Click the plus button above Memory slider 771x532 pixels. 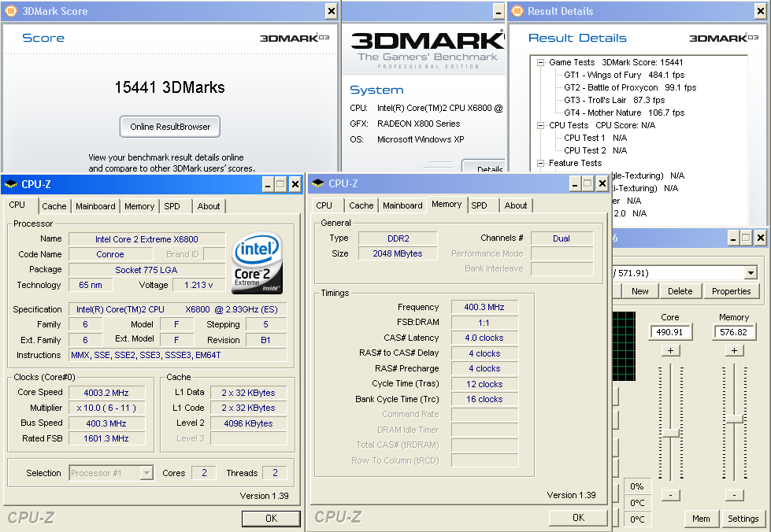click(734, 351)
